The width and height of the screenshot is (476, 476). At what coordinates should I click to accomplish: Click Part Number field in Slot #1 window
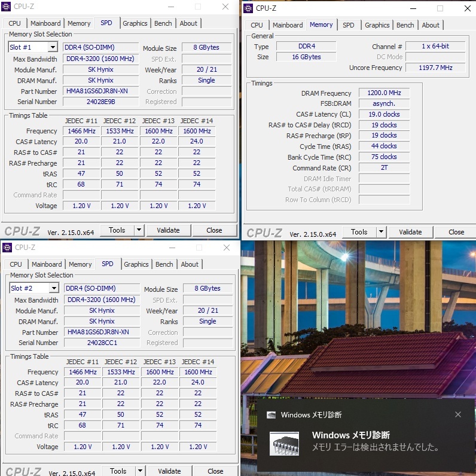[101, 91]
